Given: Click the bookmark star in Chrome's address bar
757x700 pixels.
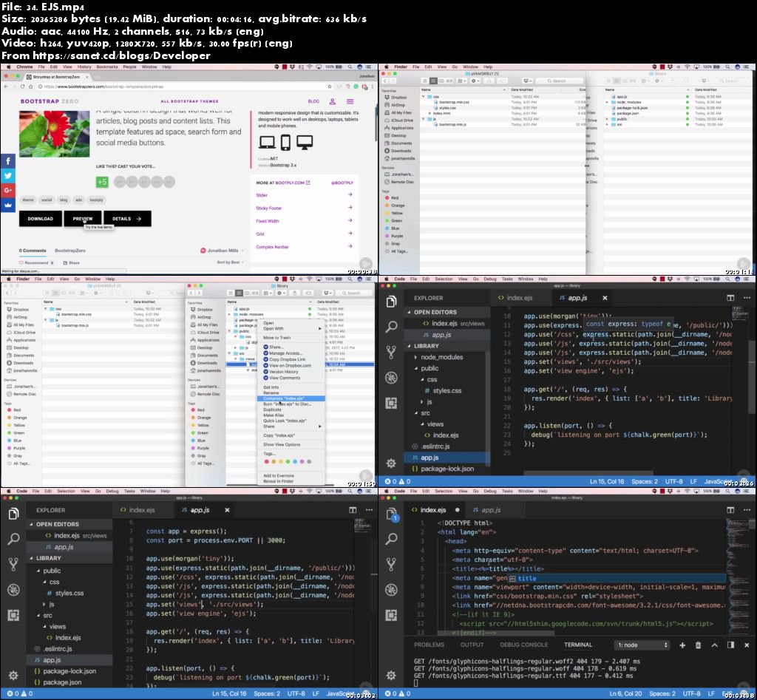Looking at the screenshot, I should click(330, 86).
